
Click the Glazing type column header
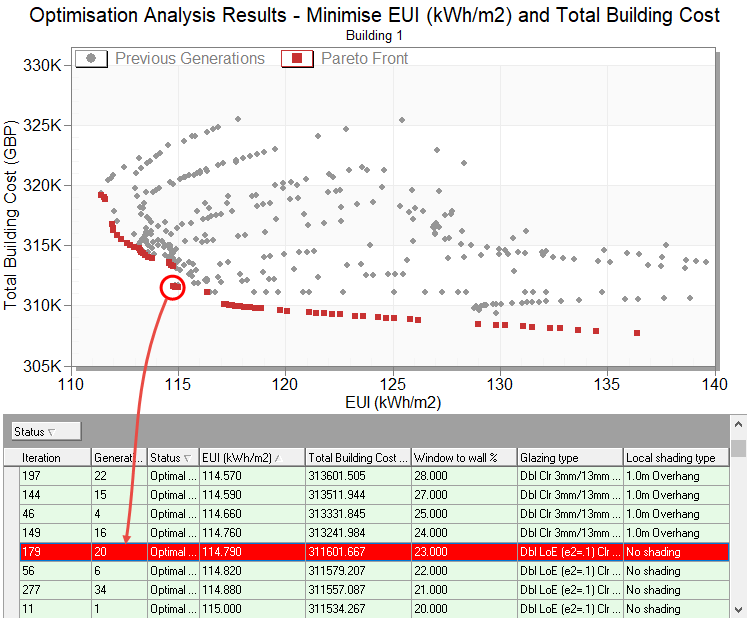coord(569,457)
